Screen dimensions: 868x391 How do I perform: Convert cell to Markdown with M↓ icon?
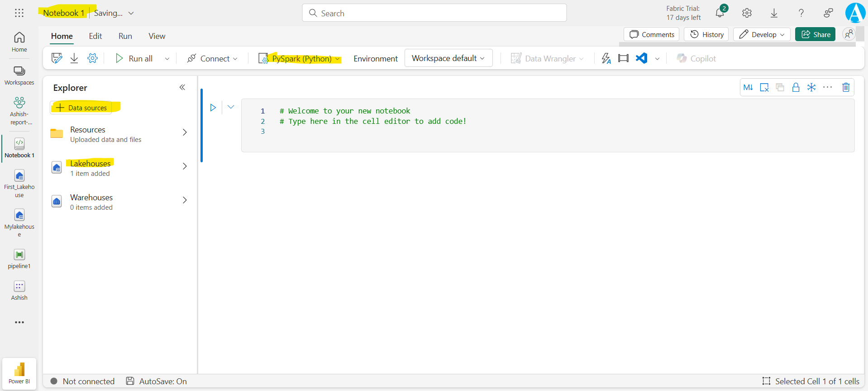748,87
